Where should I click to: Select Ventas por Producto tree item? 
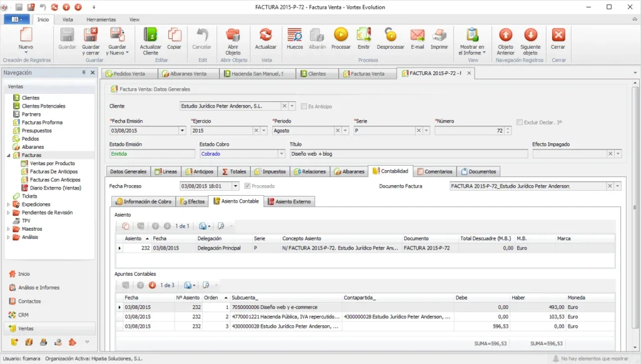click(x=53, y=163)
